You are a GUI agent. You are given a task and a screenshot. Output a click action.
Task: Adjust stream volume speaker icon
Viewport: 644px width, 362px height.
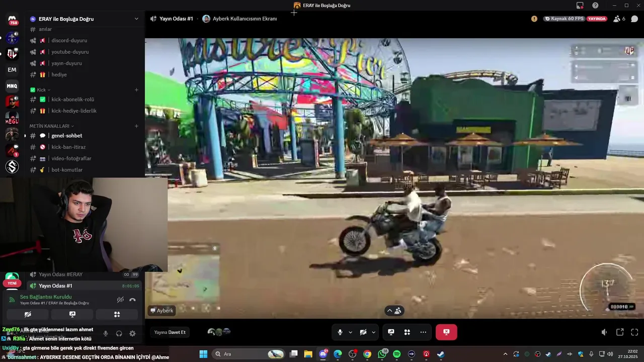pyautogui.click(x=604, y=332)
